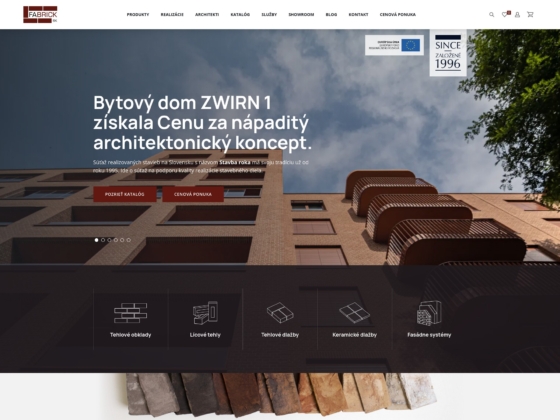560x420 pixels.
Task: Select the fourth slider dot
Action: pyautogui.click(x=116, y=240)
